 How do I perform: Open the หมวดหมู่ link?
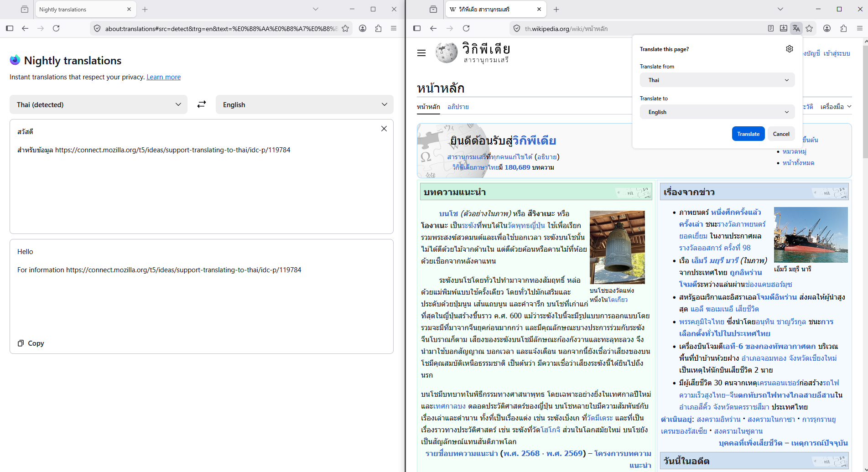795,151
